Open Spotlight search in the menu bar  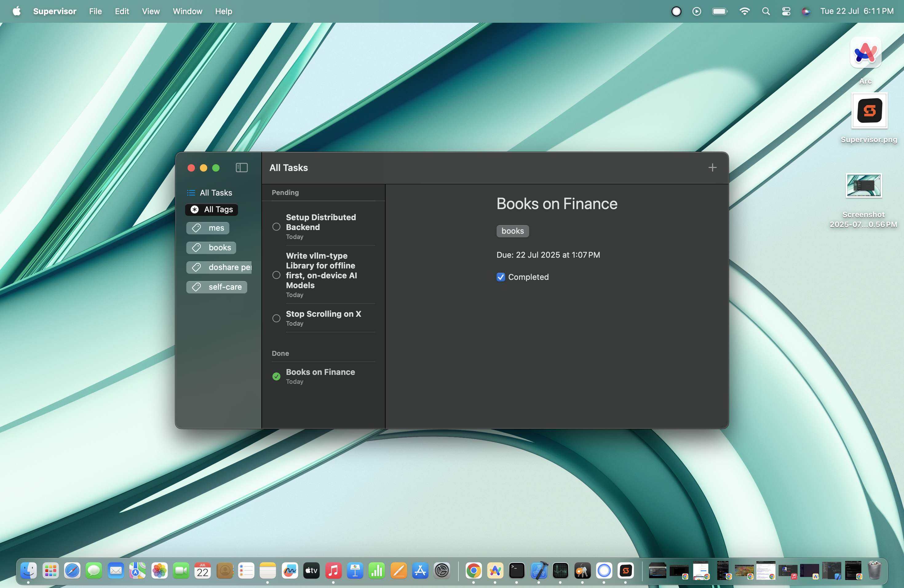[766, 11]
